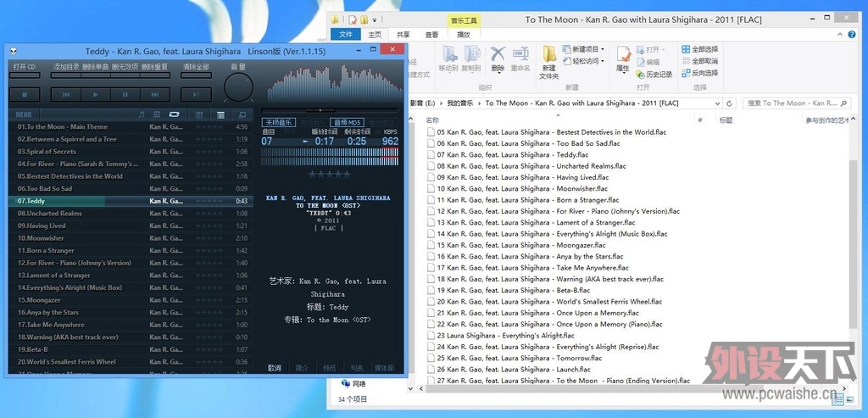Click the playlist bar icon left of the repeat icon
This screenshot has height=418, width=868.
157,114
